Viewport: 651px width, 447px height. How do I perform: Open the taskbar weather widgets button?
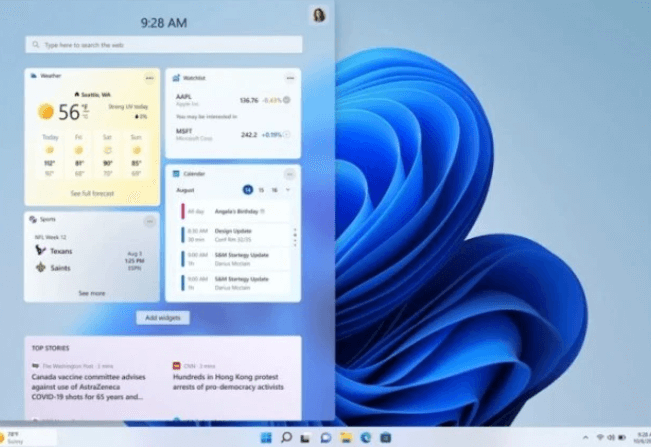(x=27, y=437)
